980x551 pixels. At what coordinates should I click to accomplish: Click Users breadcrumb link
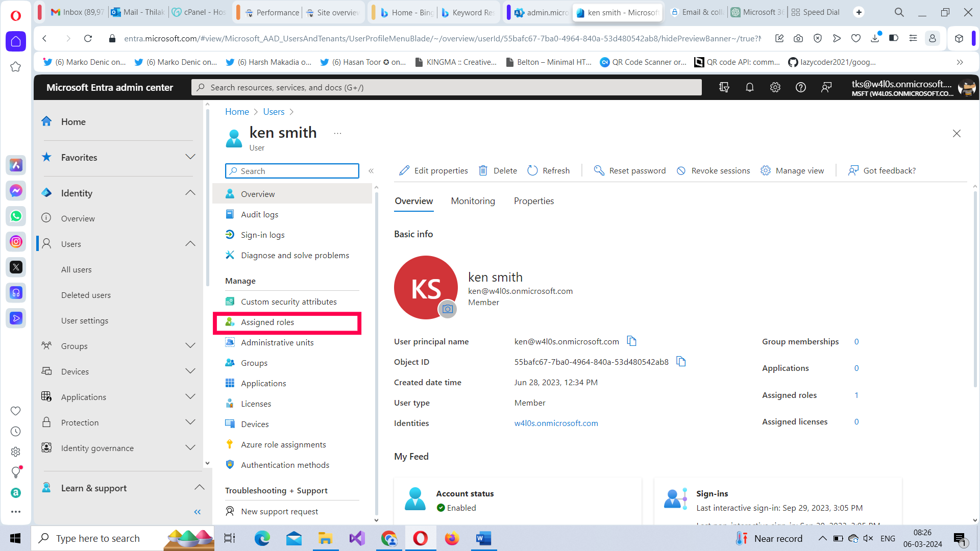(274, 112)
